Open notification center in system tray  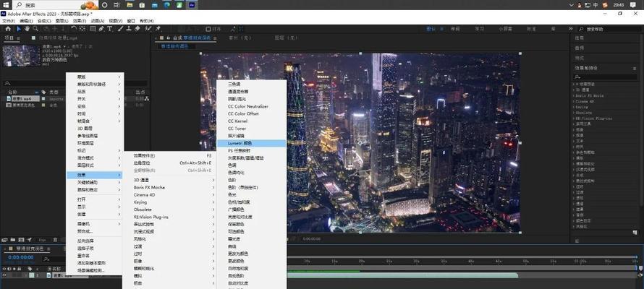(x=633, y=5)
